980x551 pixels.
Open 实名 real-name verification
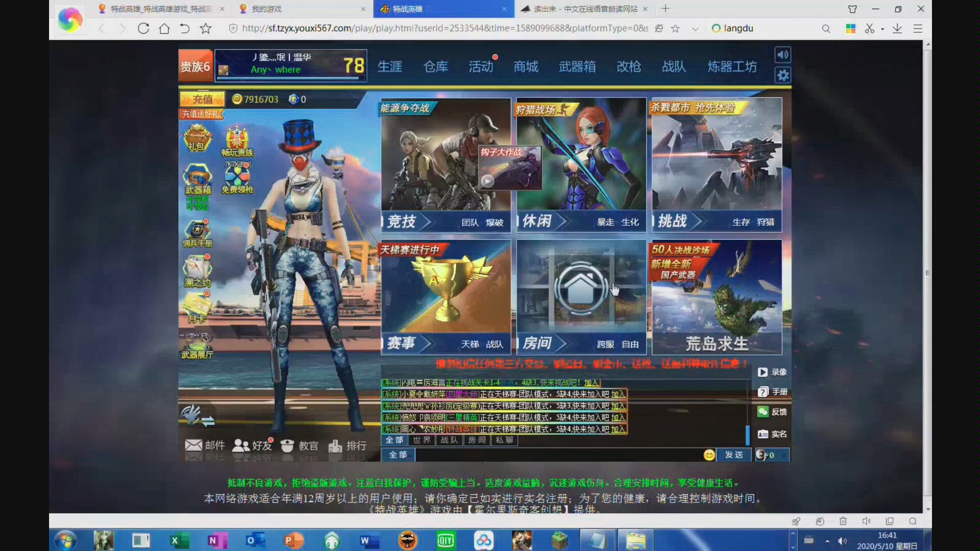772,434
